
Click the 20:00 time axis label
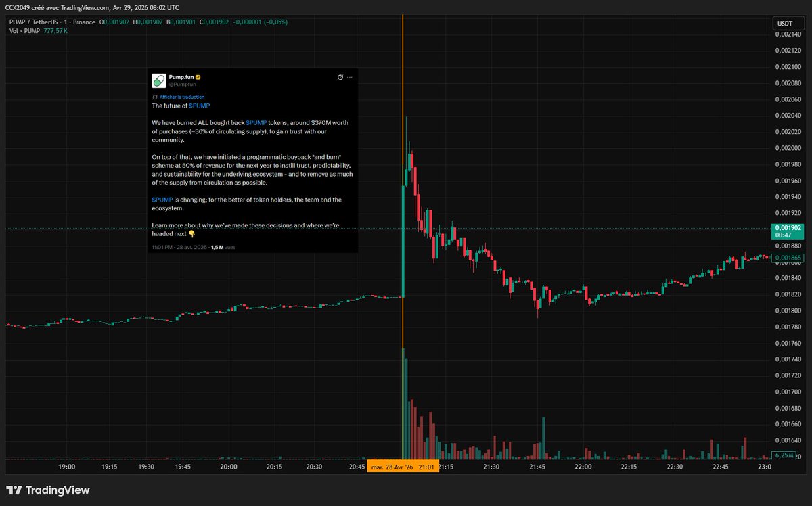(x=229, y=467)
